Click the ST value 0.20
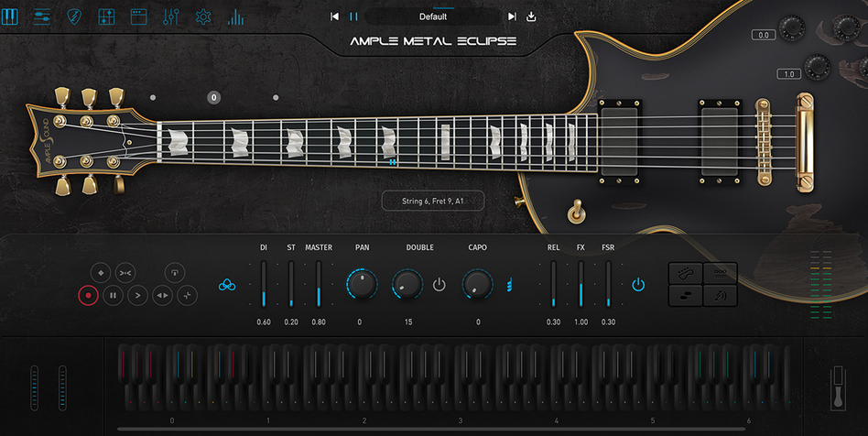The width and height of the screenshot is (868, 436). (x=291, y=322)
